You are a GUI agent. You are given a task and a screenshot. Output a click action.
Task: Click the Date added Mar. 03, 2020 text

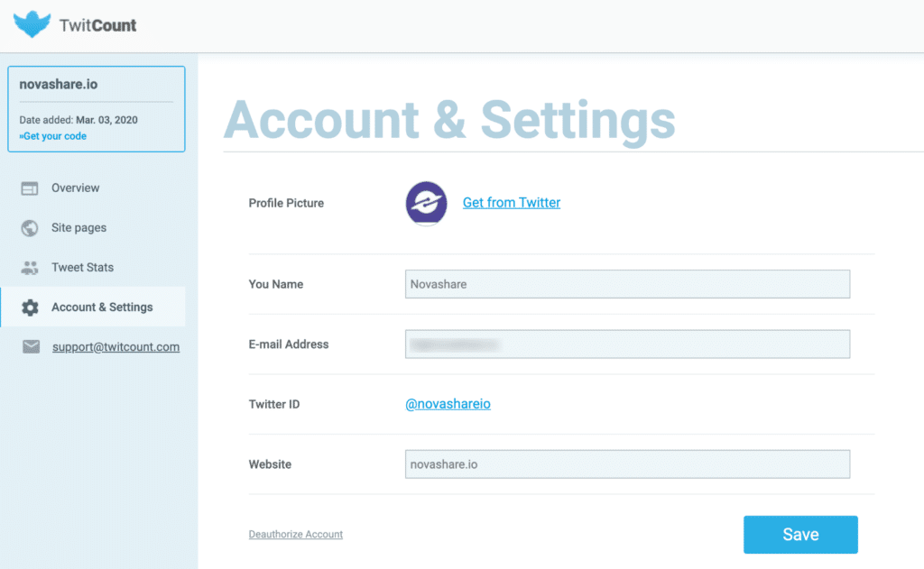[x=79, y=120]
